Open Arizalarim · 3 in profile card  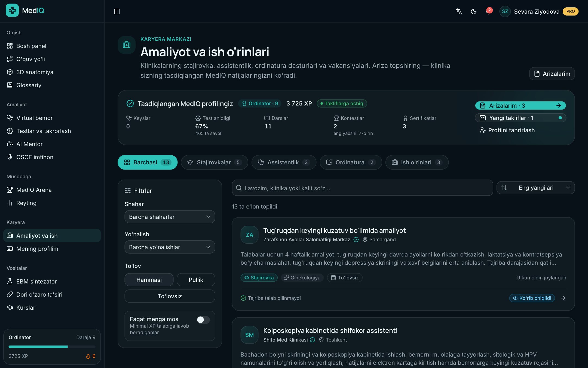pos(520,105)
